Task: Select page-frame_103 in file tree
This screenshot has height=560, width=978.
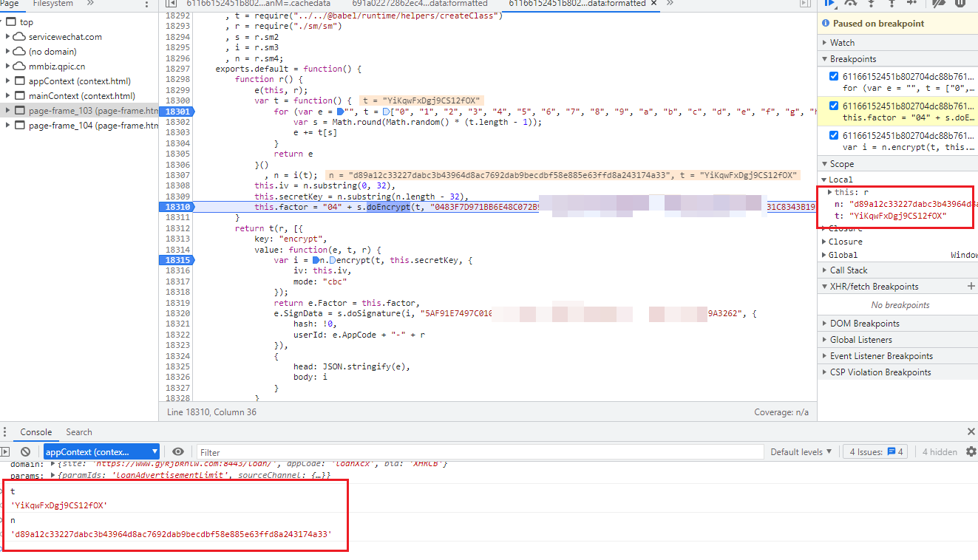Action: (79, 110)
